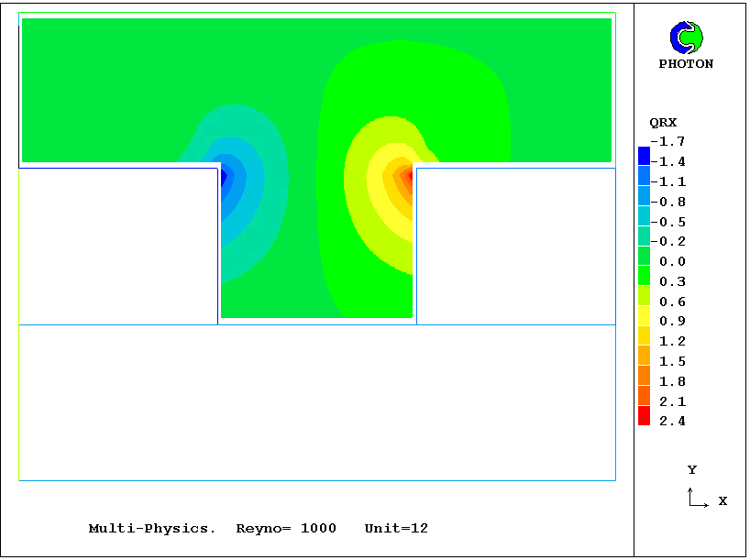The height and width of the screenshot is (560, 750).
Task: Click the red hotspot at the right block corner
Action: [410, 174]
